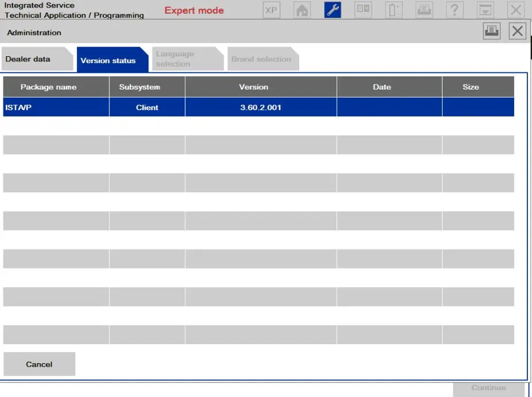Click the minimize-to-tray icon in top toolbar

(485, 10)
